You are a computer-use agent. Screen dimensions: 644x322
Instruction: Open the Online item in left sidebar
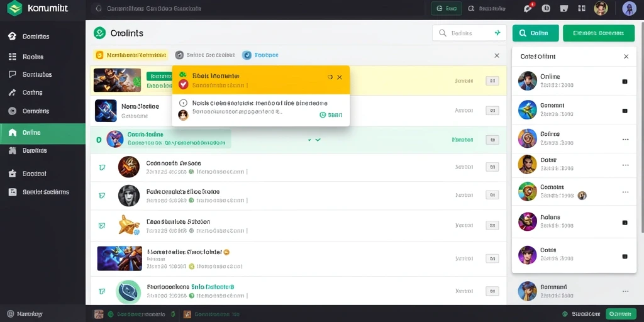click(x=43, y=133)
